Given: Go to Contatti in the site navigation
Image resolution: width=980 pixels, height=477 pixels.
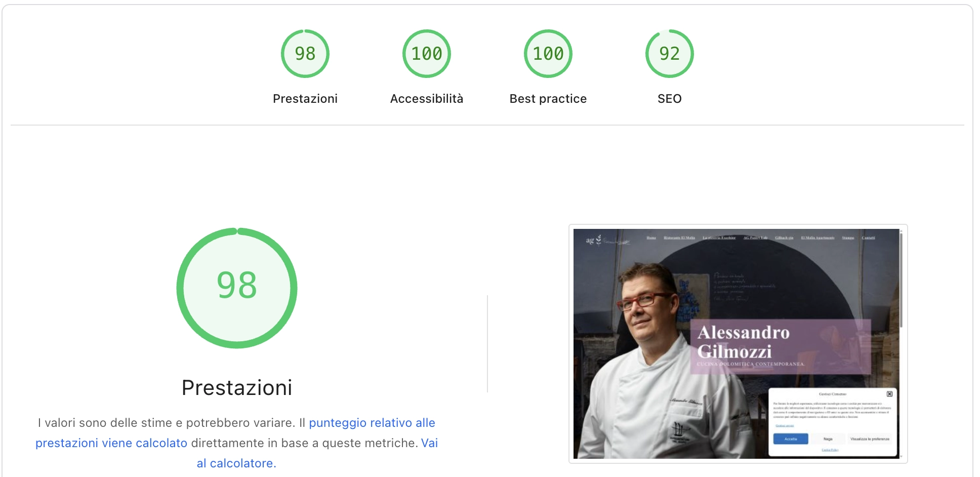Looking at the screenshot, I should (x=868, y=237).
